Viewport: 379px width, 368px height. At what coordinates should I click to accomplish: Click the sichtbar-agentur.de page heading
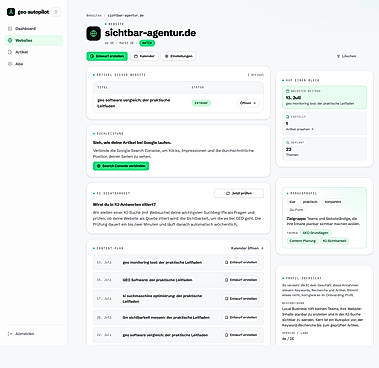[150, 33]
